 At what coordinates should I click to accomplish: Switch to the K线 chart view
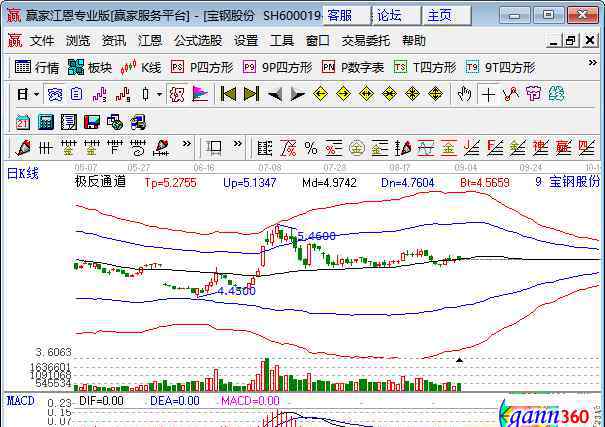pos(141,68)
